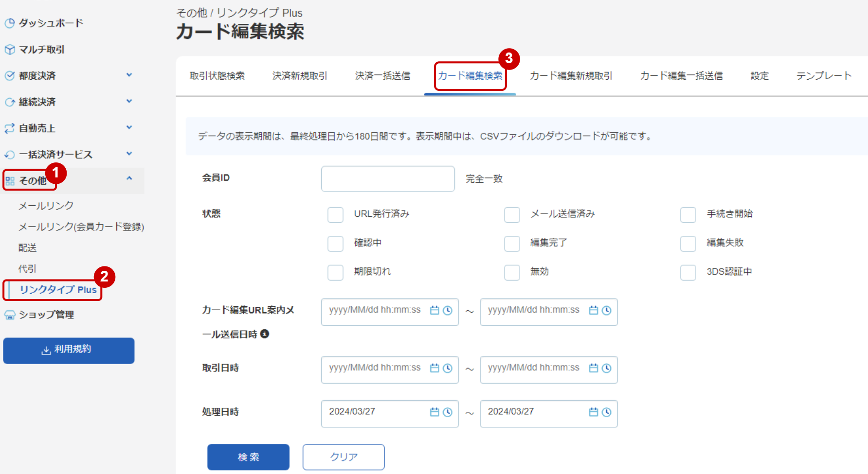
Task: Open the カード編集一括送信 tab
Action: point(681,76)
